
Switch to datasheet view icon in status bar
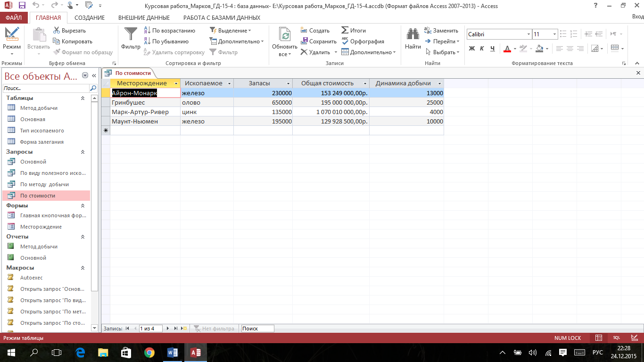599,338
